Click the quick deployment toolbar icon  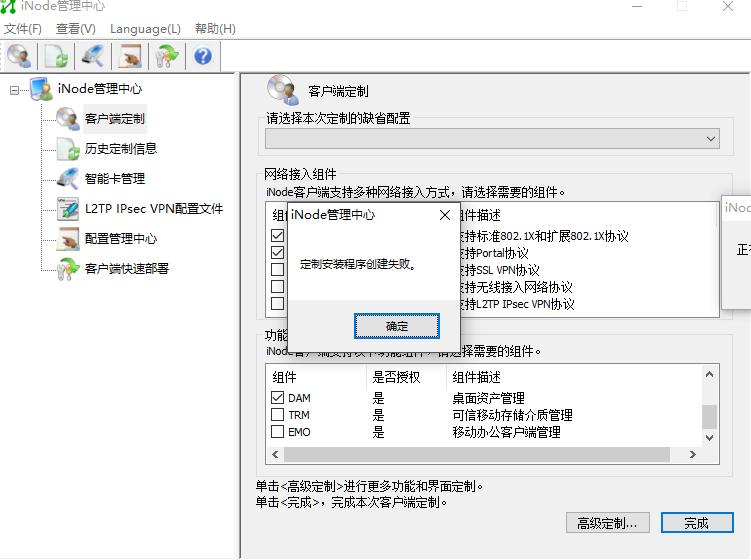coord(167,56)
